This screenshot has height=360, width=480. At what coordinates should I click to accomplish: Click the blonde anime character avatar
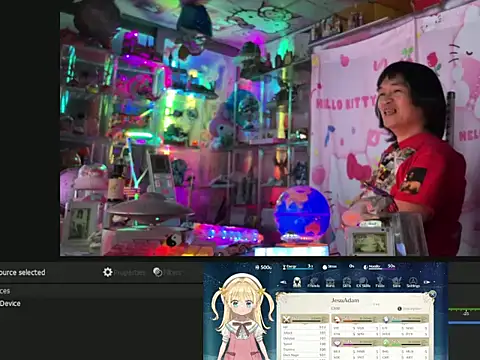[x=243, y=317]
